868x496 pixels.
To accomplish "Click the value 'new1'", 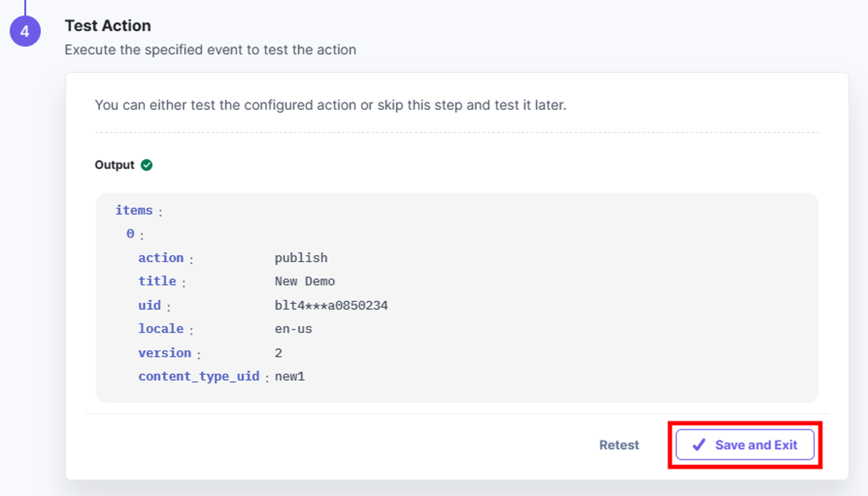I will coord(290,377).
